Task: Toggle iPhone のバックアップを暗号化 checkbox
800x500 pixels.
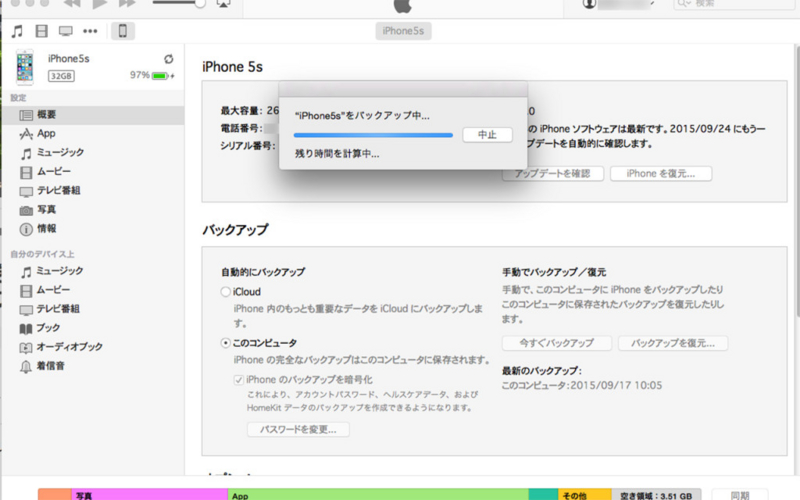Action: [238, 380]
